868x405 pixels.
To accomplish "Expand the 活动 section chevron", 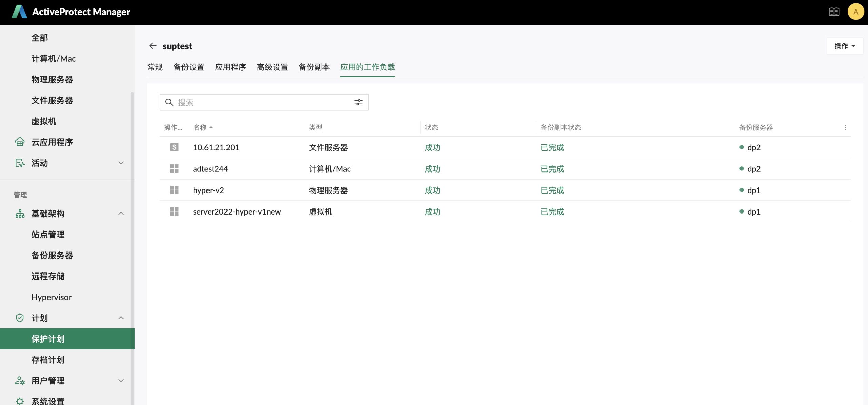I will pyautogui.click(x=121, y=163).
